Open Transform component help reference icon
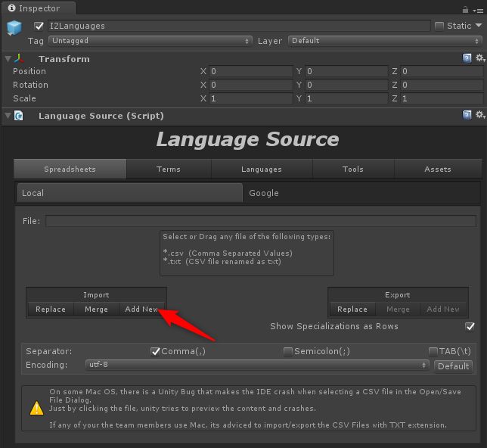 tap(467, 58)
